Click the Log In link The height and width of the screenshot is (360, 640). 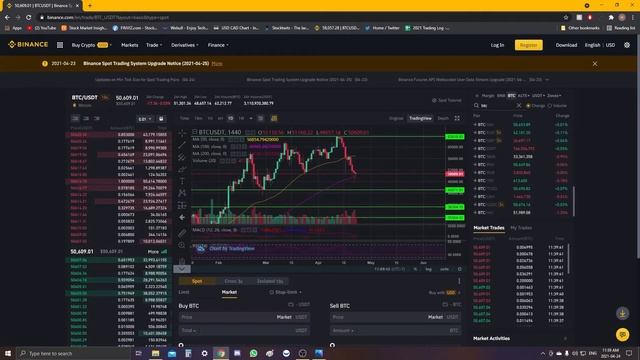coord(497,45)
